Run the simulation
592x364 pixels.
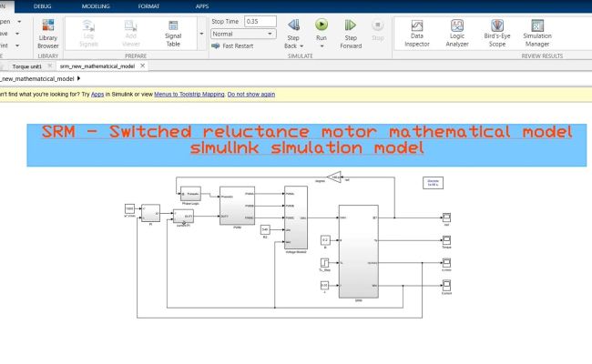pyautogui.click(x=322, y=25)
